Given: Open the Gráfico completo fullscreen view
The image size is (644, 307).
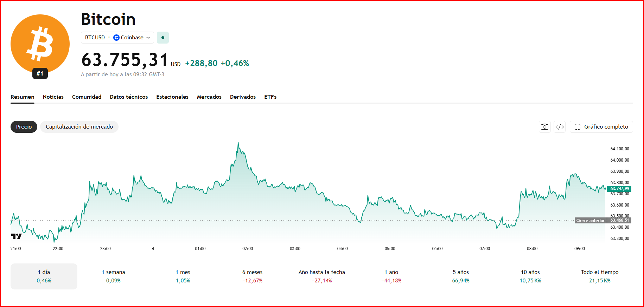Looking at the screenshot, I should click(601, 127).
